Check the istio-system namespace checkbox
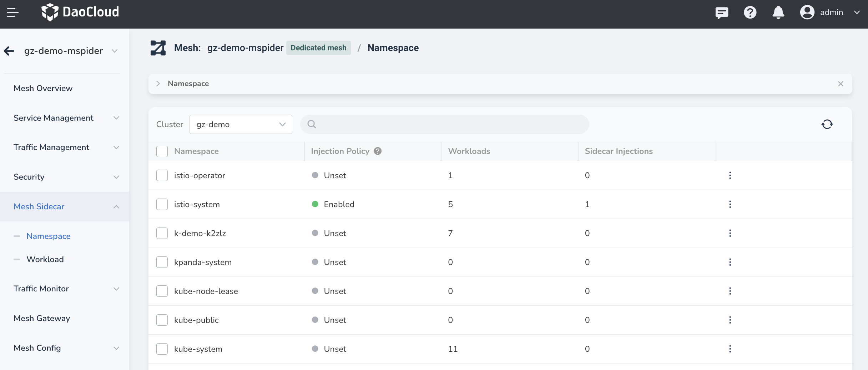The image size is (868, 370). tap(162, 204)
